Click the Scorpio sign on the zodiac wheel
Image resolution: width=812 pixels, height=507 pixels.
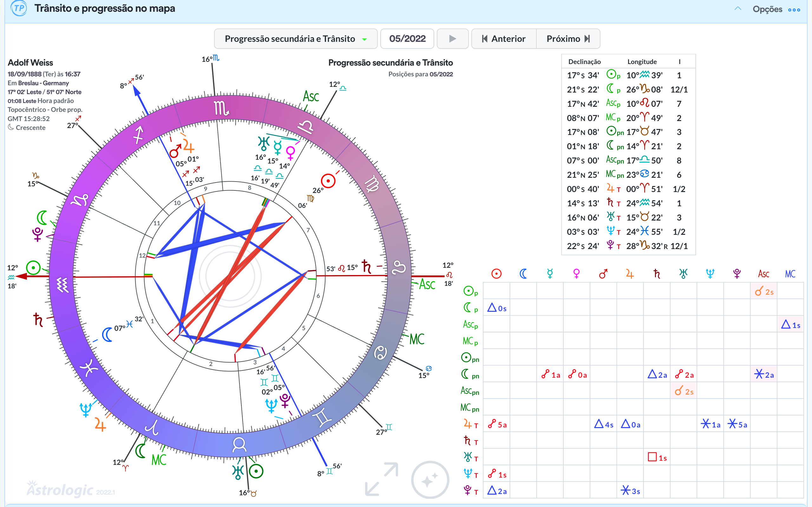[221, 108]
